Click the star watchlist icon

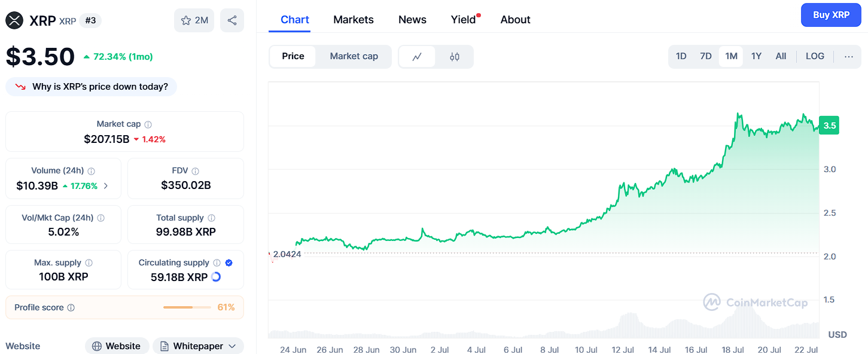(x=186, y=20)
